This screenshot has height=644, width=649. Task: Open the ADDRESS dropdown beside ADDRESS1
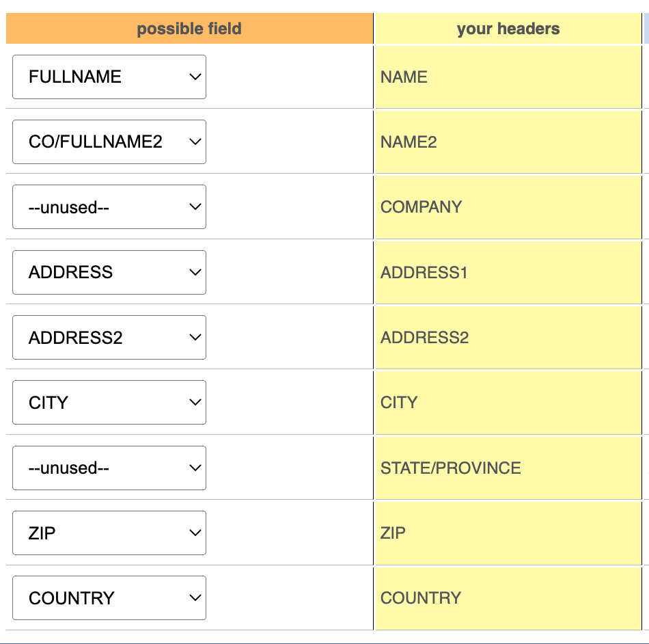pos(109,272)
